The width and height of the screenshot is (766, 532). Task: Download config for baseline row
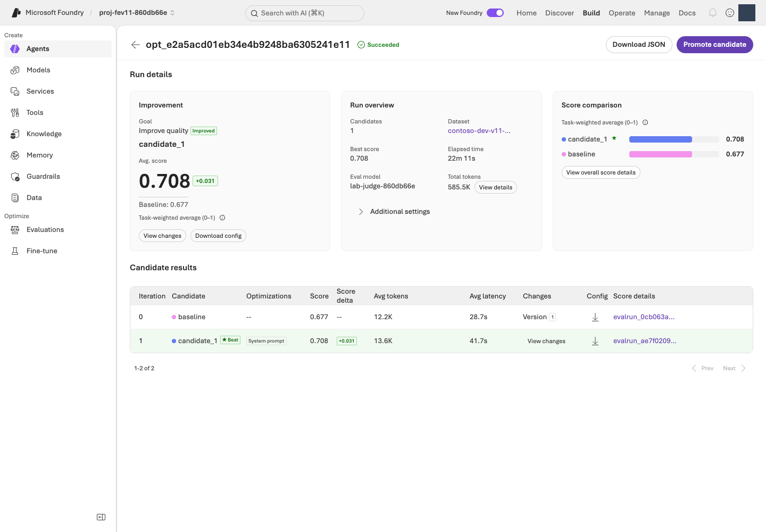tap(595, 317)
